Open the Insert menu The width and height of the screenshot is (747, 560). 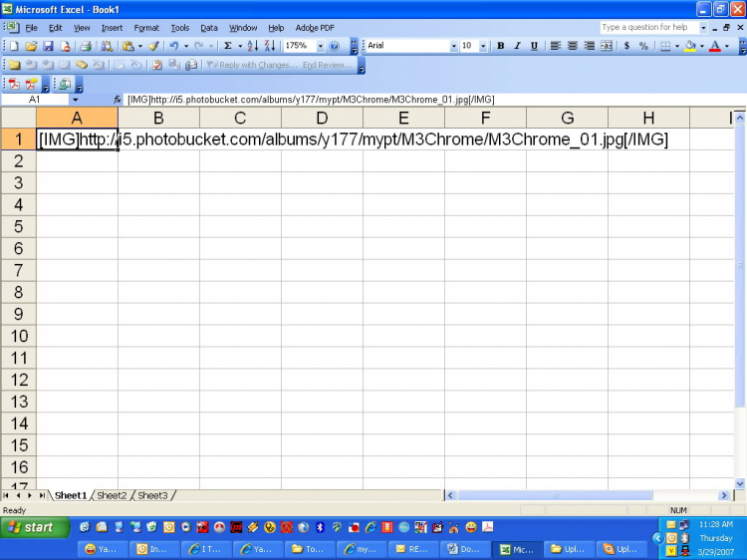pyautogui.click(x=112, y=28)
